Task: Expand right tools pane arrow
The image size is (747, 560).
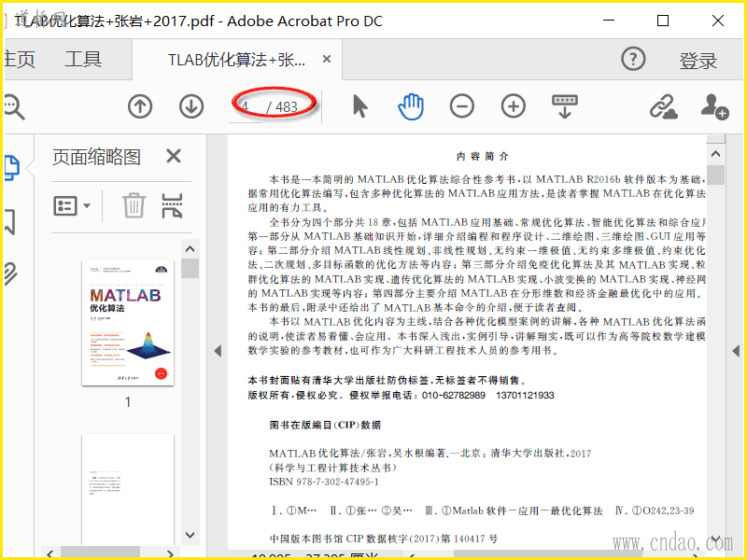Action: [736, 351]
